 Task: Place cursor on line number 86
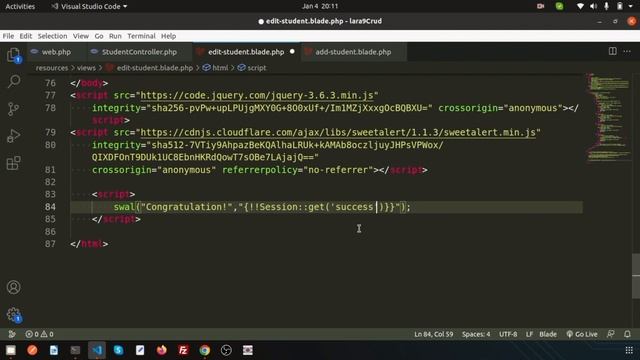50,231
